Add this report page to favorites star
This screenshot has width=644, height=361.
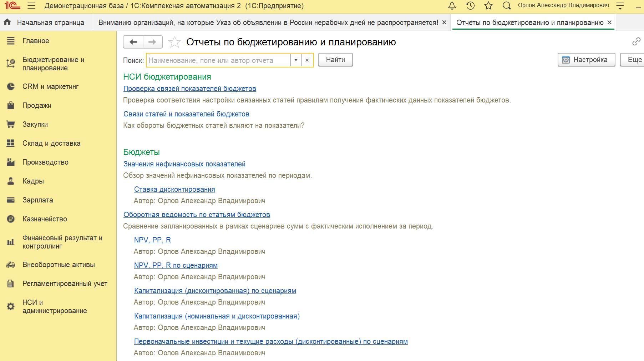coord(174,42)
